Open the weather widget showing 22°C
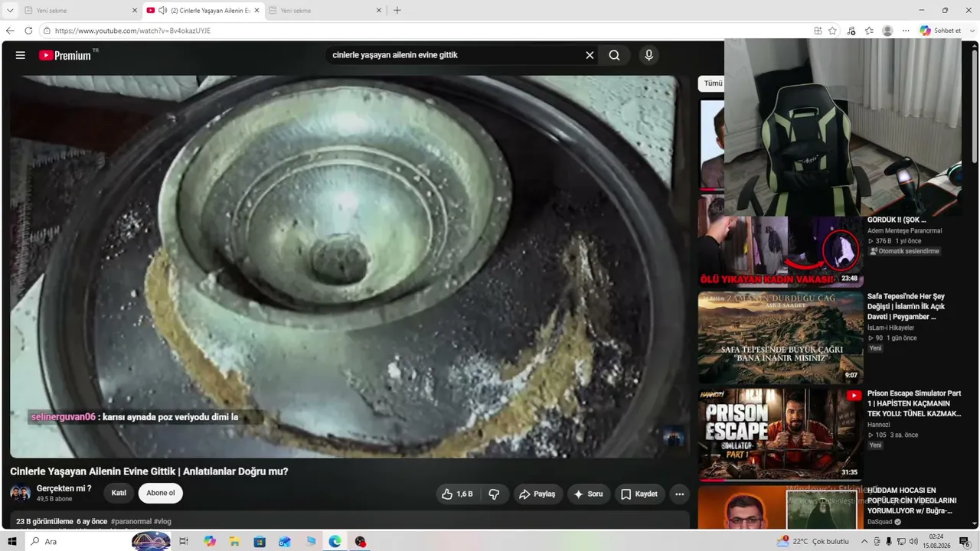Image resolution: width=980 pixels, height=551 pixels. [812, 542]
